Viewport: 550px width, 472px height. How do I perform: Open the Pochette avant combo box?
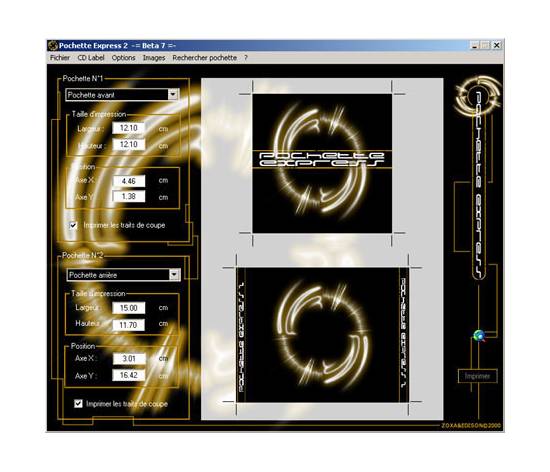coord(122,95)
